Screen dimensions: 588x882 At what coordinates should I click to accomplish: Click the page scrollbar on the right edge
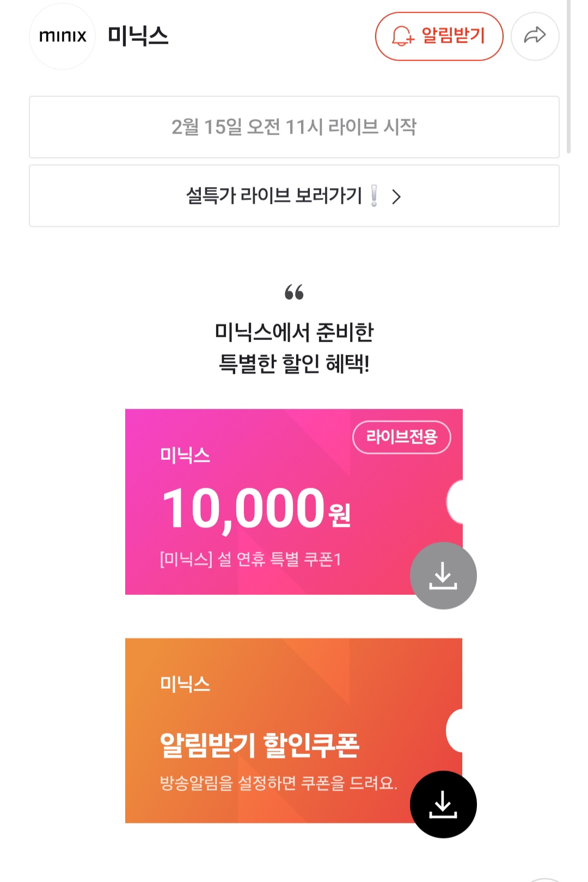[568, 76]
